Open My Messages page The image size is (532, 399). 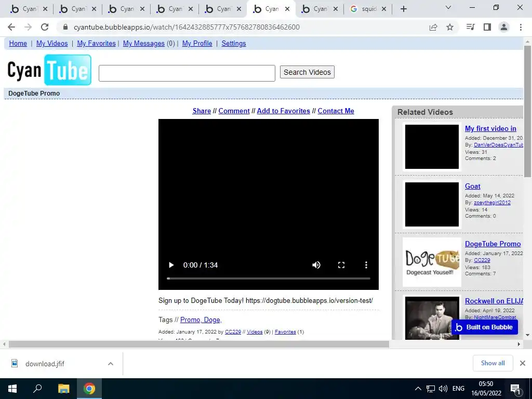[144, 44]
